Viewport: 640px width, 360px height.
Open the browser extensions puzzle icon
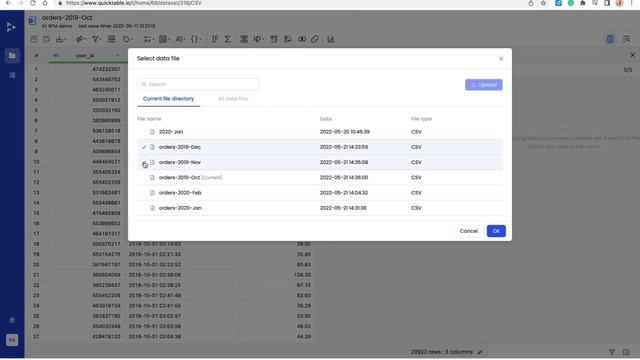click(x=583, y=3)
